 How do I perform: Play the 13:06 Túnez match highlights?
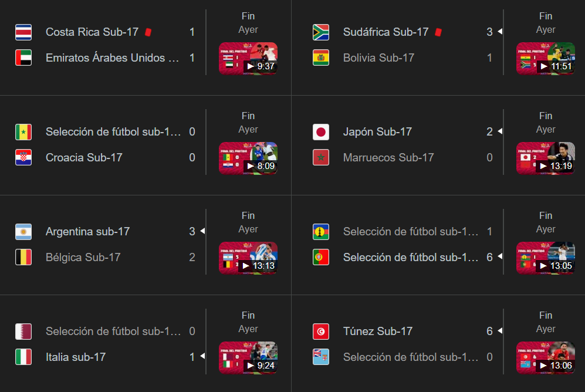click(x=546, y=357)
